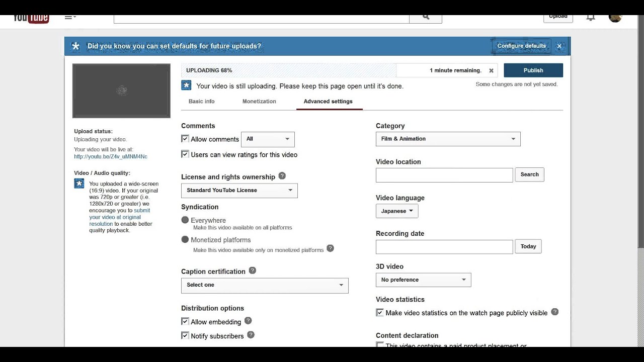Switch to the Monetization tab
Viewport: 644px width, 362px height.
259,101
